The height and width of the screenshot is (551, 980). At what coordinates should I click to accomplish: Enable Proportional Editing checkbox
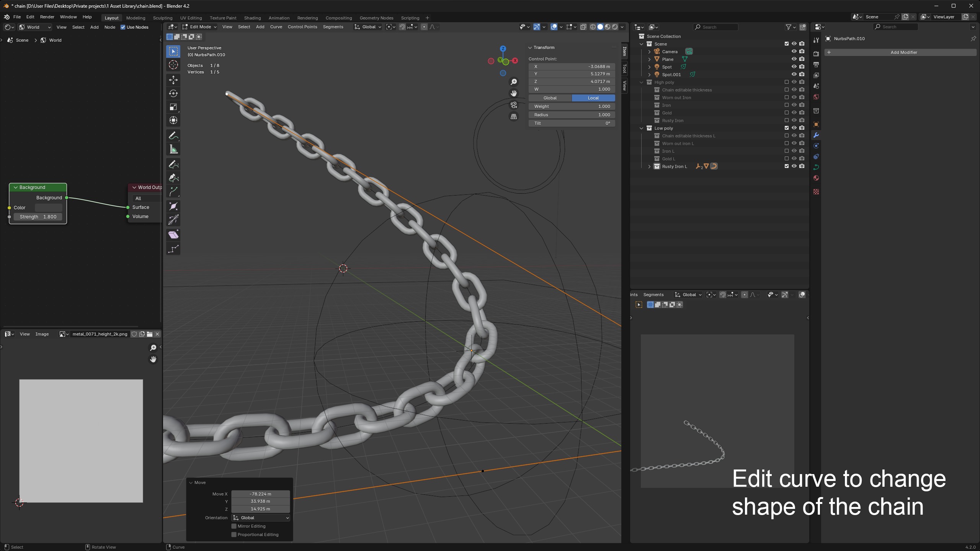(x=234, y=535)
